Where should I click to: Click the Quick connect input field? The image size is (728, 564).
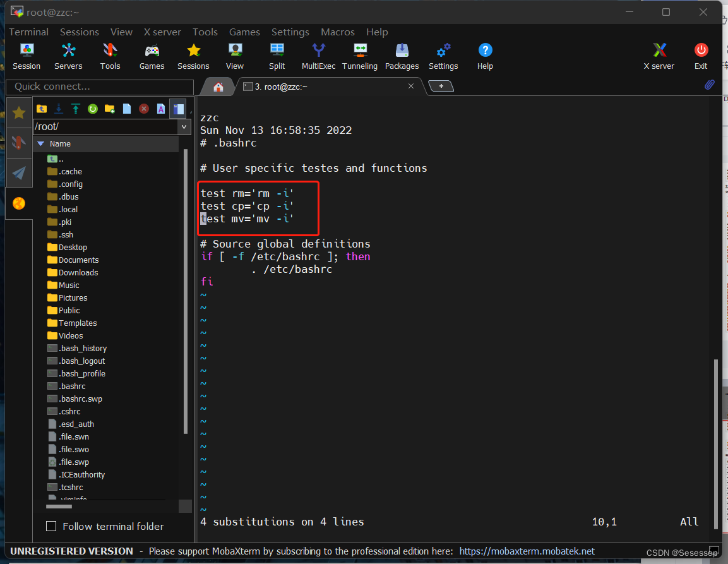click(x=100, y=87)
